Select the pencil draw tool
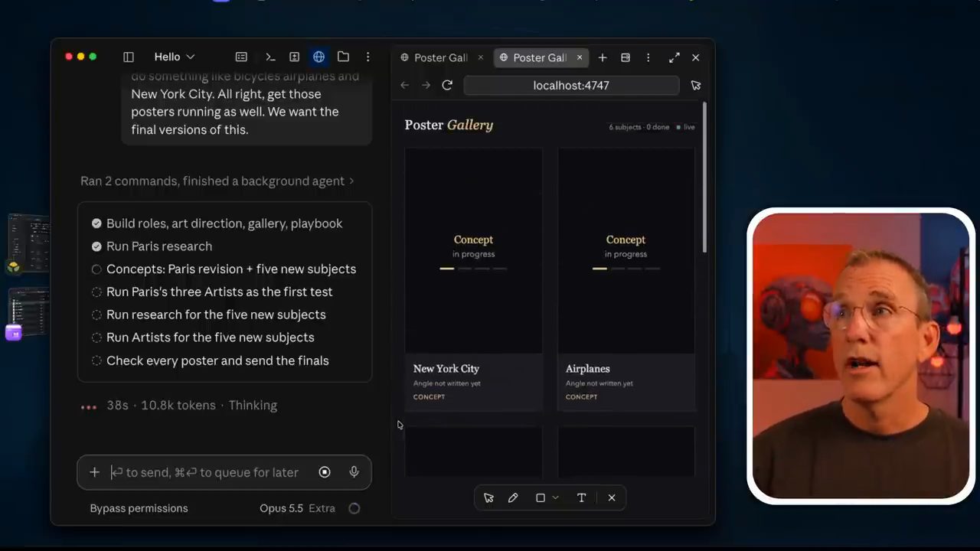The image size is (980, 551). tap(513, 497)
